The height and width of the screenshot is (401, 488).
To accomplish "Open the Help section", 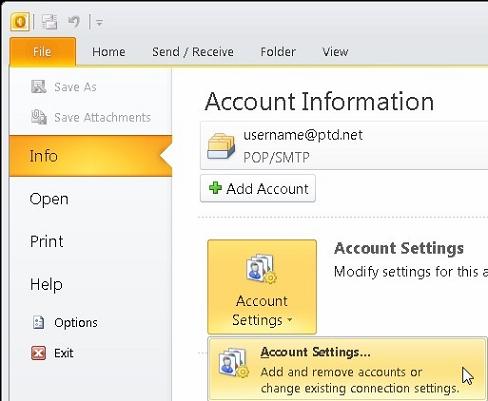I will pos(46,284).
